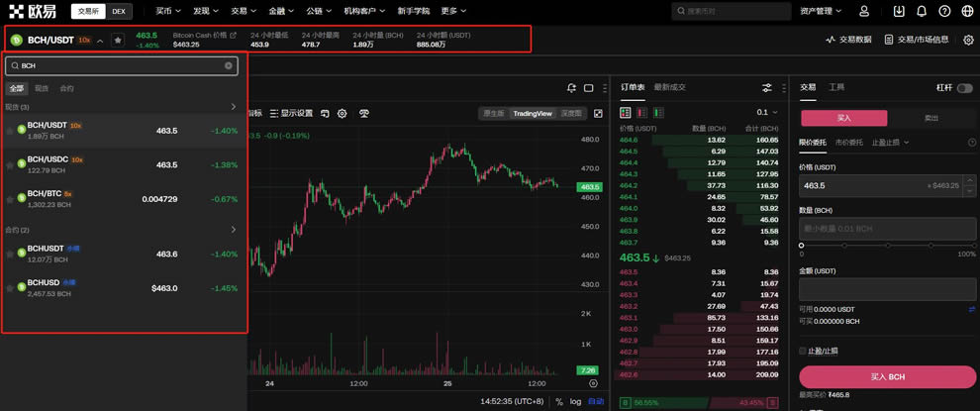Toggle the 杠杆 leverage switch
Screen dimensions: 980x411
pos(964,88)
